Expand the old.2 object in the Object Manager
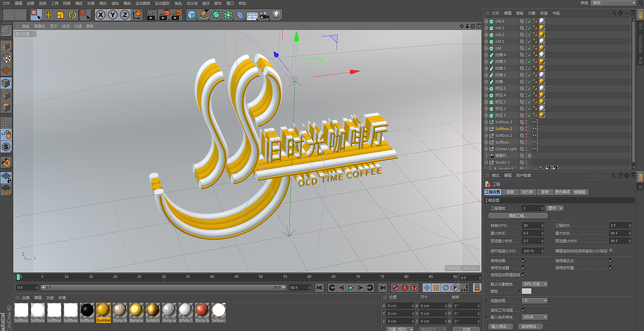Screen dimensions: 644x331 pos(487,34)
